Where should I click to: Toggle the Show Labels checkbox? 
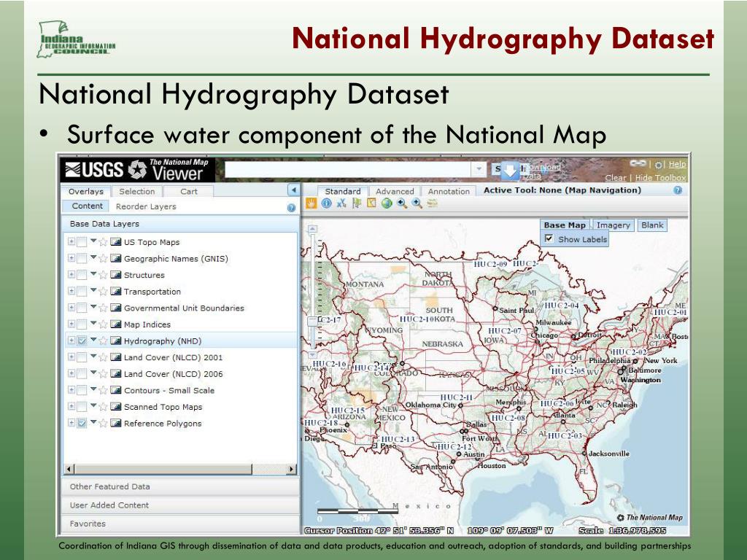click(549, 238)
